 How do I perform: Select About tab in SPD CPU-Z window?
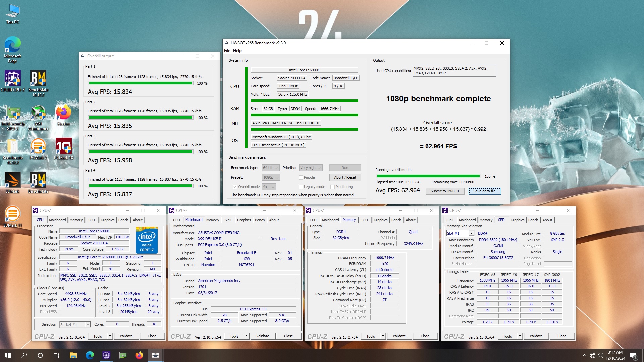(547, 220)
